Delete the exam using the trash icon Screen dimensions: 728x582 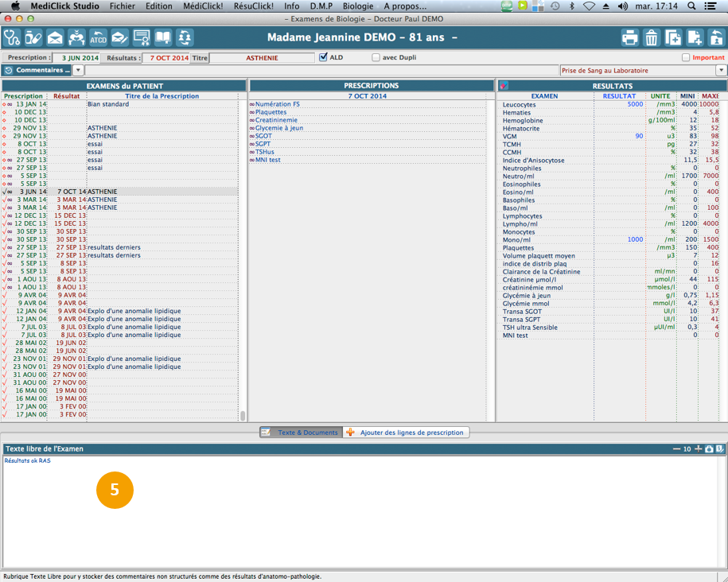[x=651, y=37]
